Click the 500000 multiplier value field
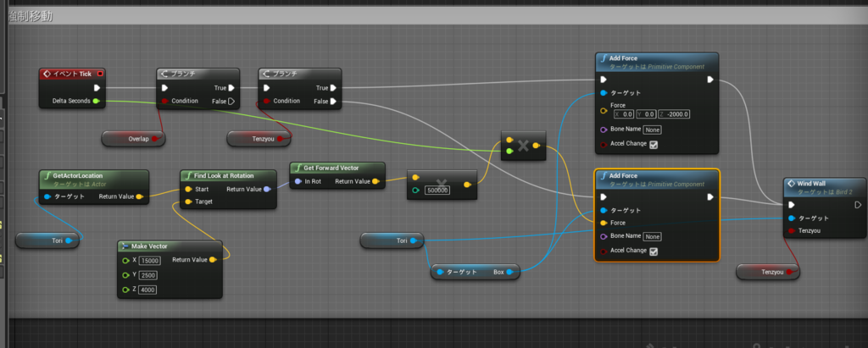This screenshot has height=348, width=868. tap(437, 191)
